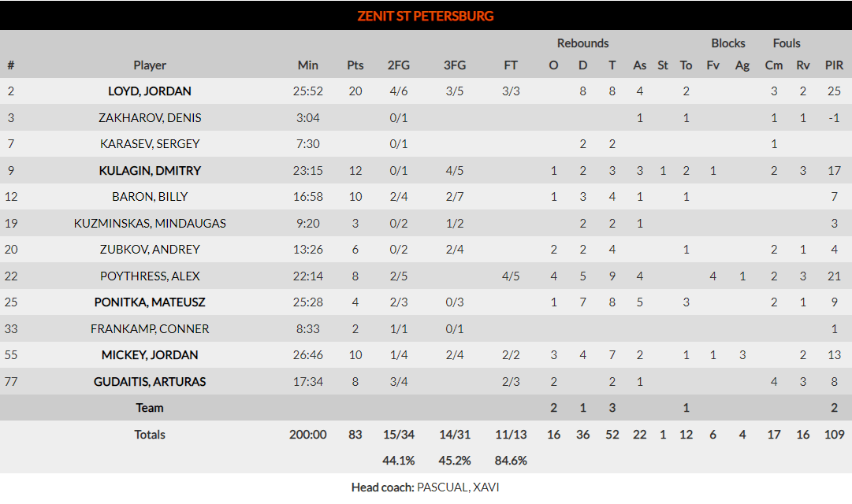Viewport: 852px width, 504px height.
Task: Select the ZAKHAROV, DENIS row name
Action: pos(150,118)
